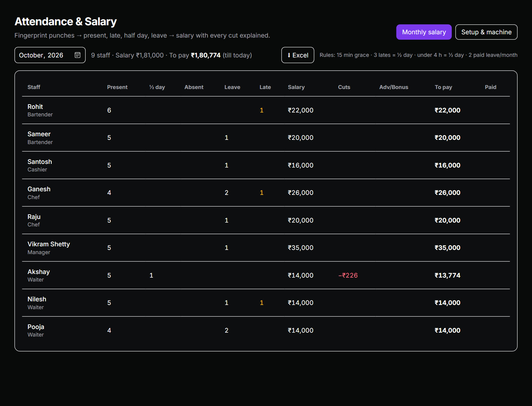Click Vikram Shetty's ₹35,000 salary value

301,248
